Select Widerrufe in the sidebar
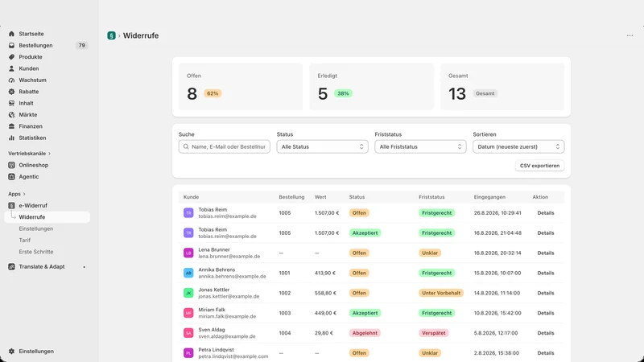The width and height of the screenshot is (644, 362). (47, 216)
